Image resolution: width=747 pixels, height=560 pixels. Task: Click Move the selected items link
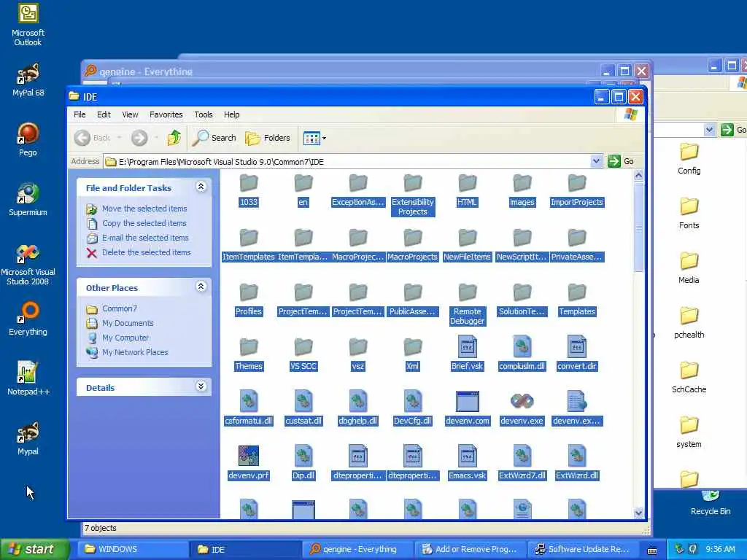click(144, 209)
